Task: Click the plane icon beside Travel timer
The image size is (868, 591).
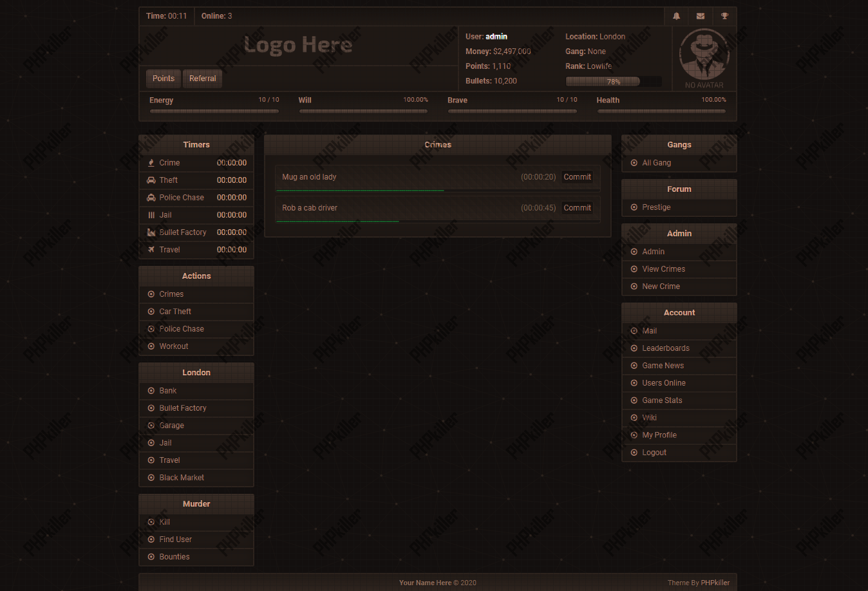Action: 151,250
